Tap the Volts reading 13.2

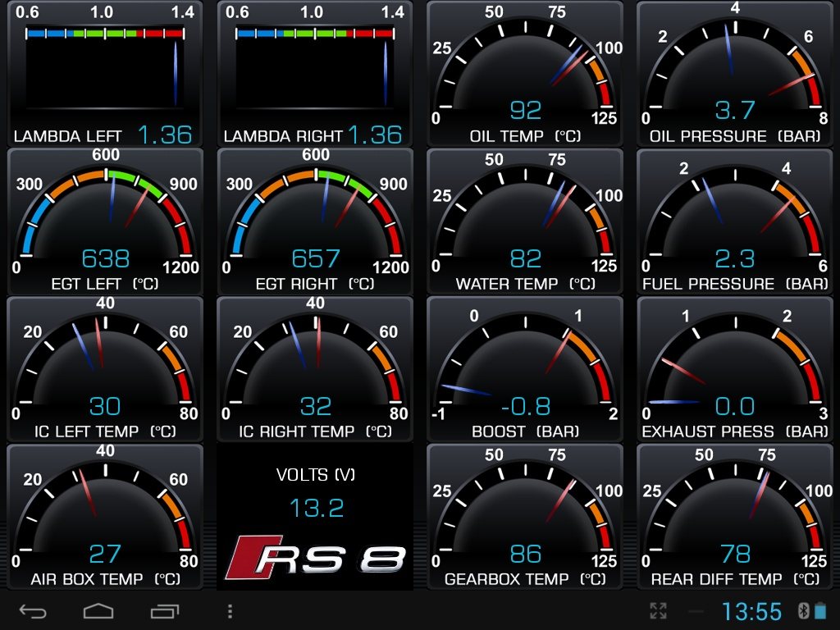(316, 508)
